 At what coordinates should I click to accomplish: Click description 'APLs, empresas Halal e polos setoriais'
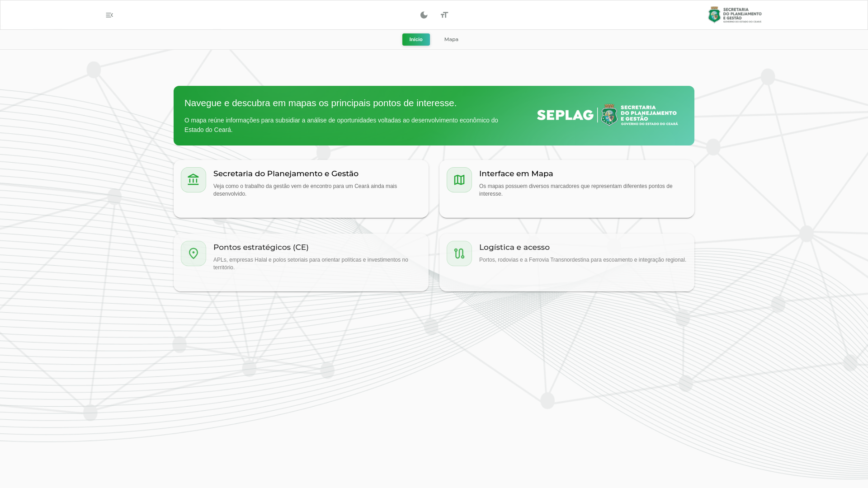(311, 263)
